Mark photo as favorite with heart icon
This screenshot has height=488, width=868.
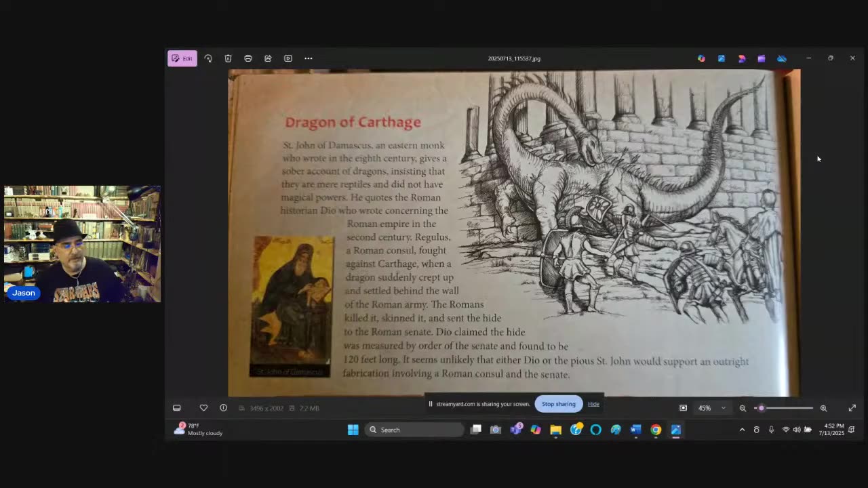203,408
